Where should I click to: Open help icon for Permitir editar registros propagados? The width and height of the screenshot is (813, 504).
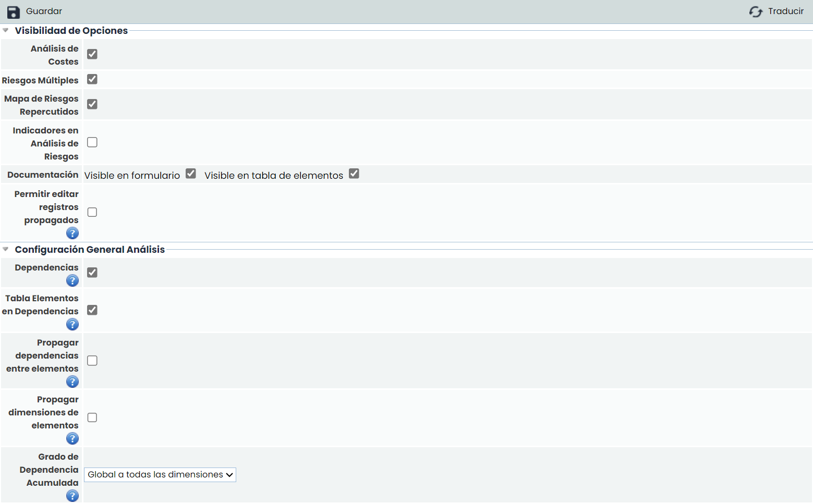(72, 233)
